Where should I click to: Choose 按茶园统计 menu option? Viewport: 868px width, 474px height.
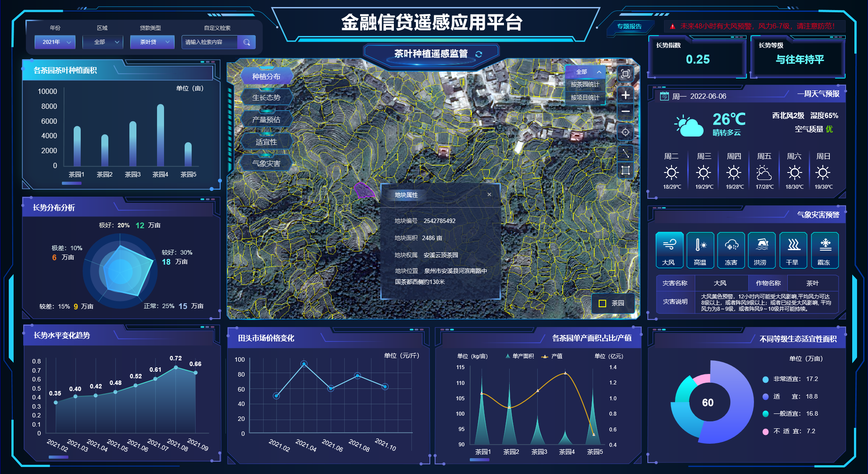pos(585,84)
